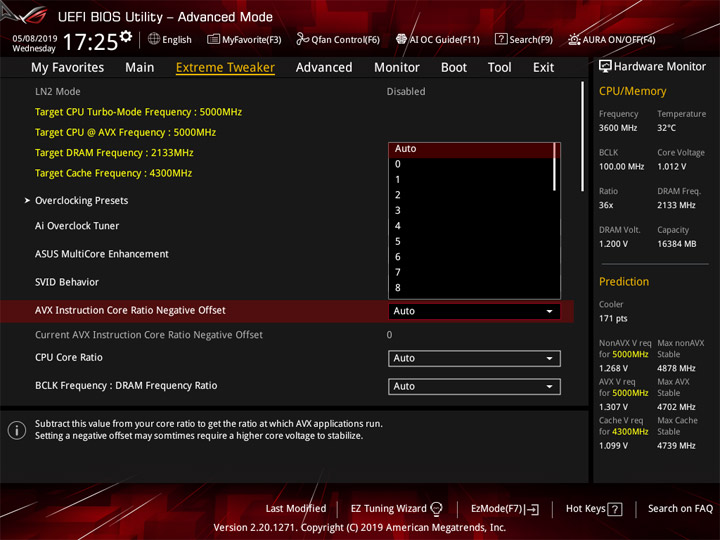Open MyFavorite(F3) list icon
The height and width of the screenshot is (540, 720).
tap(213, 39)
